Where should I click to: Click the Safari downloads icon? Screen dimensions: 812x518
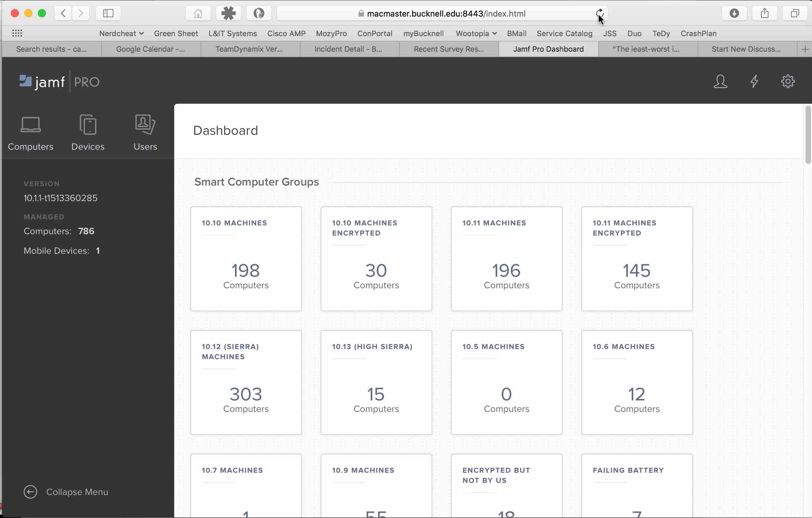tap(734, 14)
